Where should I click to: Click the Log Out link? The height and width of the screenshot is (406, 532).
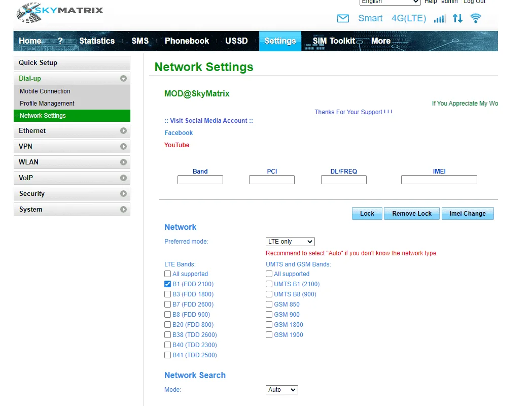click(x=474, y=2)
